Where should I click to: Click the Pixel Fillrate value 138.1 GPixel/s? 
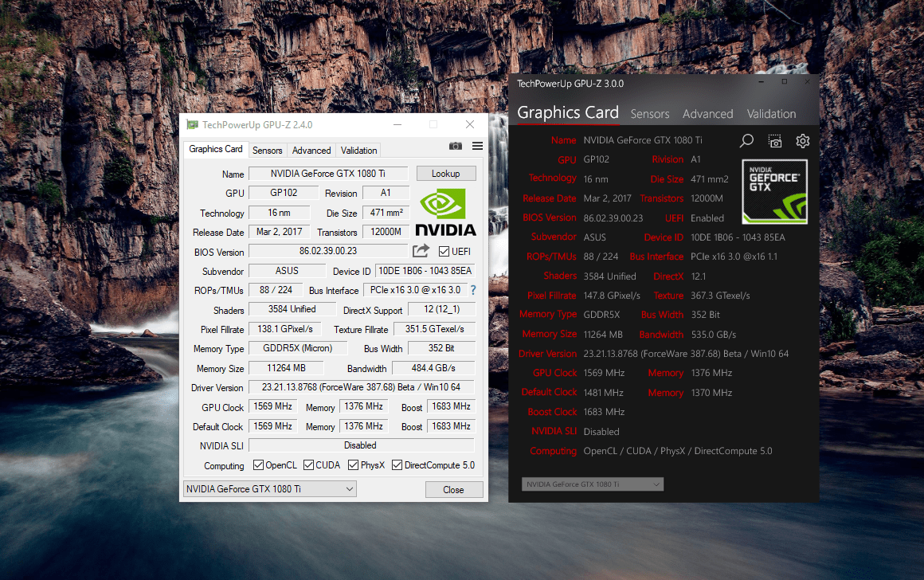pos(284,329)
